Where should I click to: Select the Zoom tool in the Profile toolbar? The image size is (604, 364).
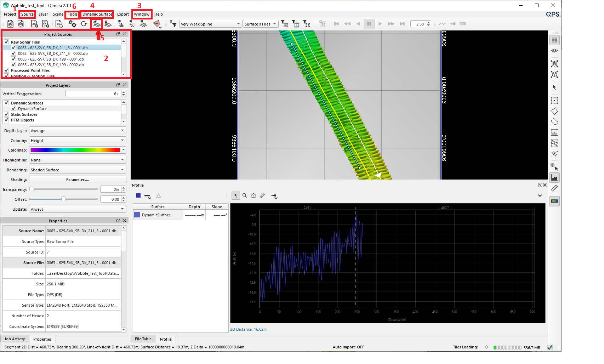tap(245, 195)
